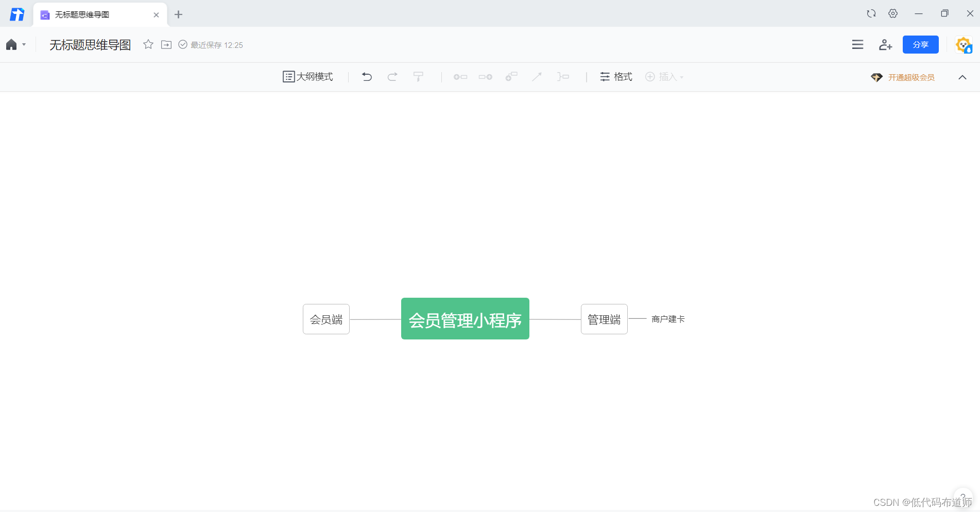
Task: Edit the title 无标题思维导图
Action: tap(90, 45)
